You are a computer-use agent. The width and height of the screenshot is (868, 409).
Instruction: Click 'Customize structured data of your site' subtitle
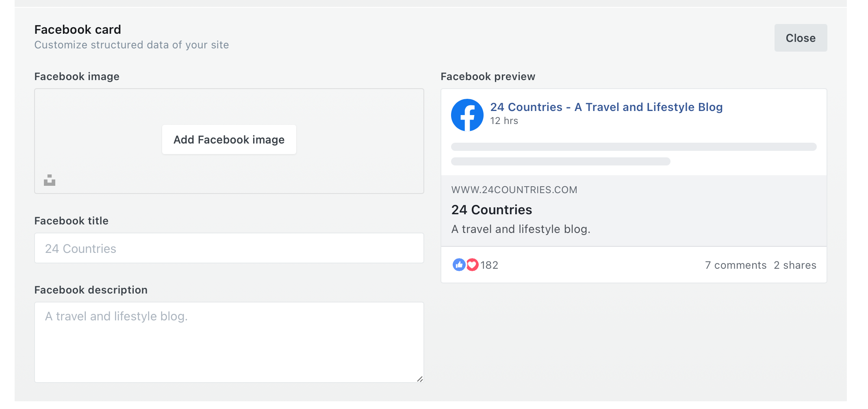pos(132,45)
